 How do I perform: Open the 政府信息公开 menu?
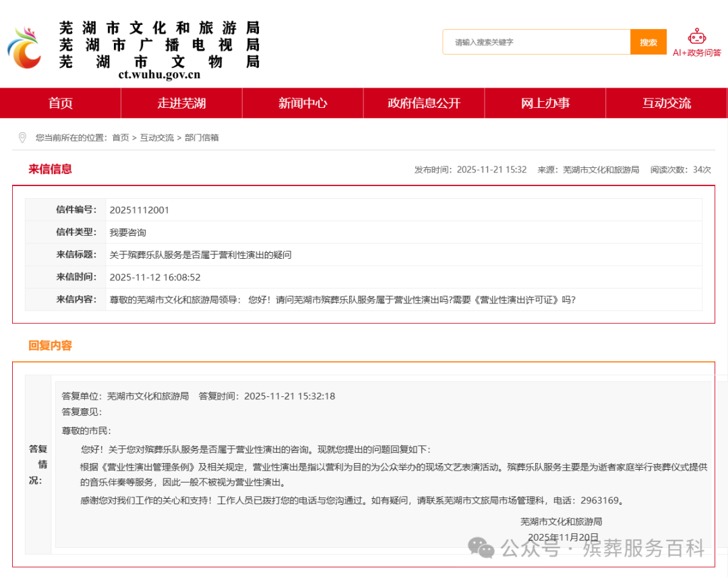pos(423,102)
